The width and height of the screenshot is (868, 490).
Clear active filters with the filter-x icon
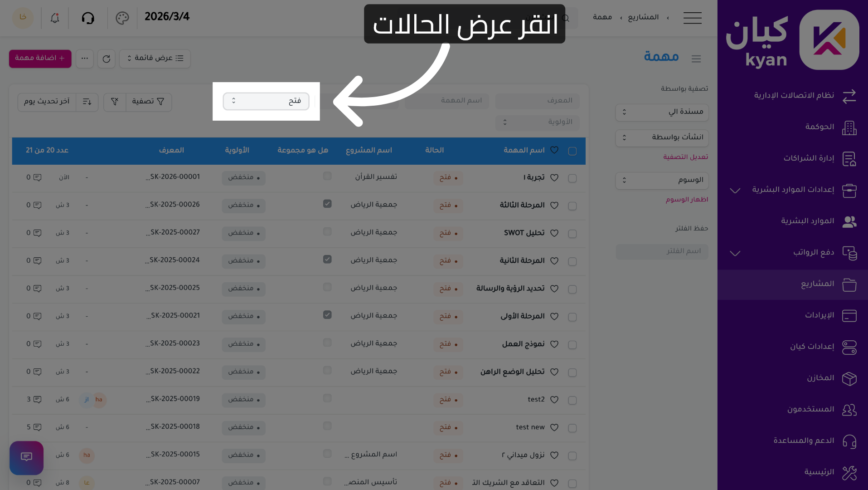pyautogui.click(x=114, y=102)
